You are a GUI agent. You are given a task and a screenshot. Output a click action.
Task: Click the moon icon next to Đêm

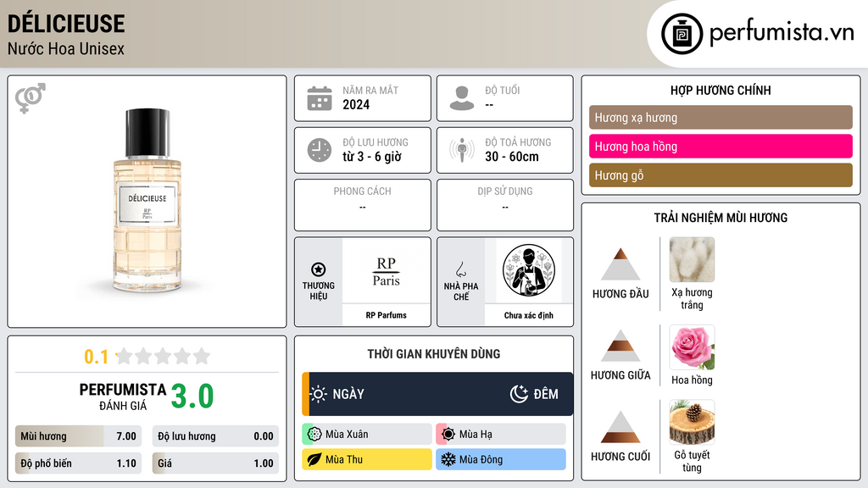pyautogui.click(x=519, y=394)
